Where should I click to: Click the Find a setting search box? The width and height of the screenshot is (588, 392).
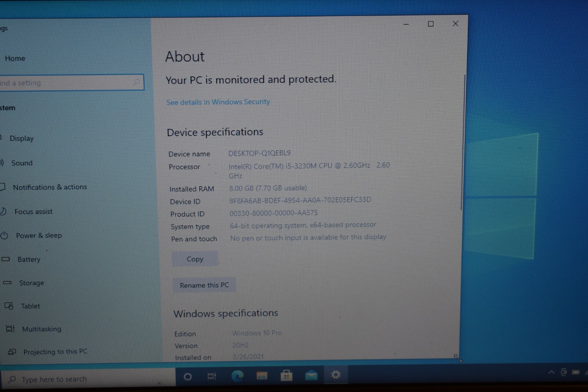72,83
